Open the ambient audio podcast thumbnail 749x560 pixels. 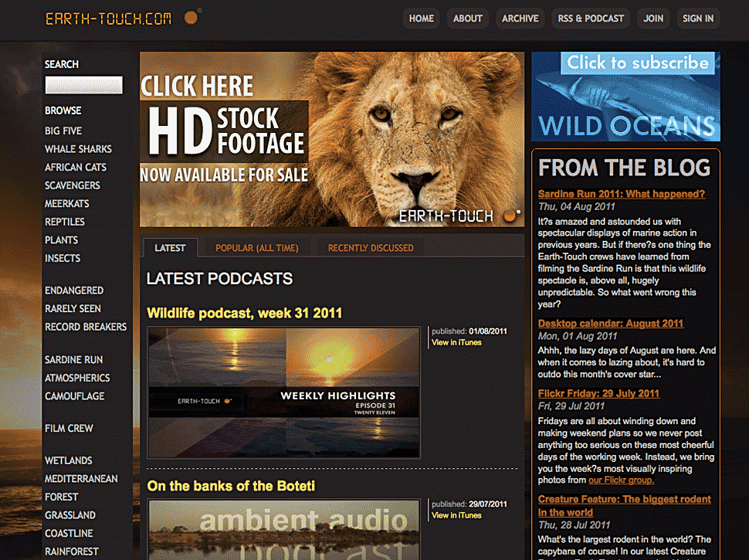[283, 530]
